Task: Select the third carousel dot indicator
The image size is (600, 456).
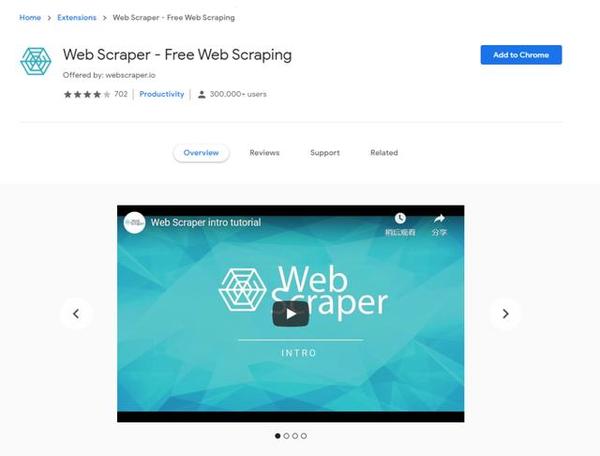Action: coord(295,436)
